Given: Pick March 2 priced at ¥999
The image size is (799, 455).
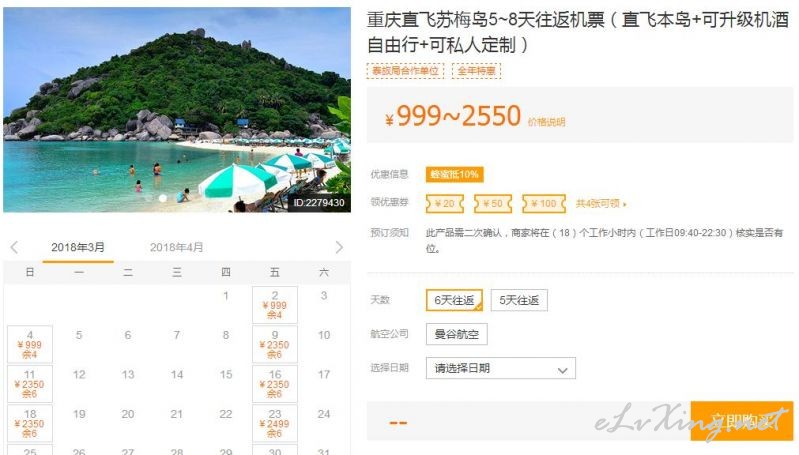Looking at the screenshot, I should coord(275,305).
